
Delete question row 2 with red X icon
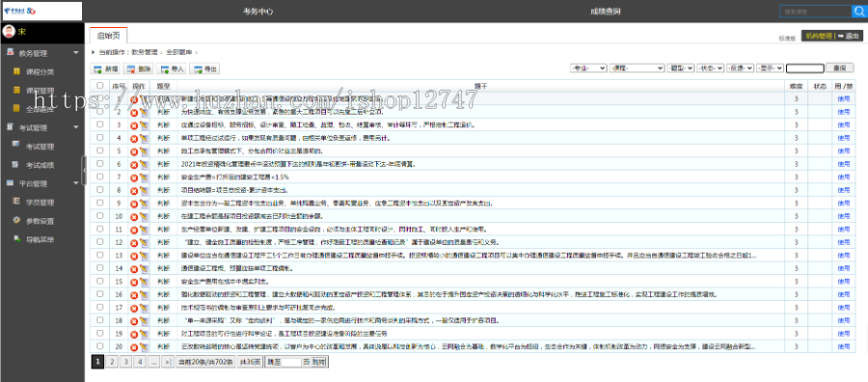pos(133,113)
